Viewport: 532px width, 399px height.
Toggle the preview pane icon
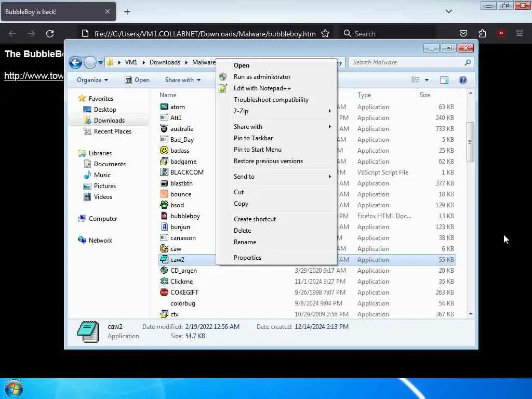[444, 80]
